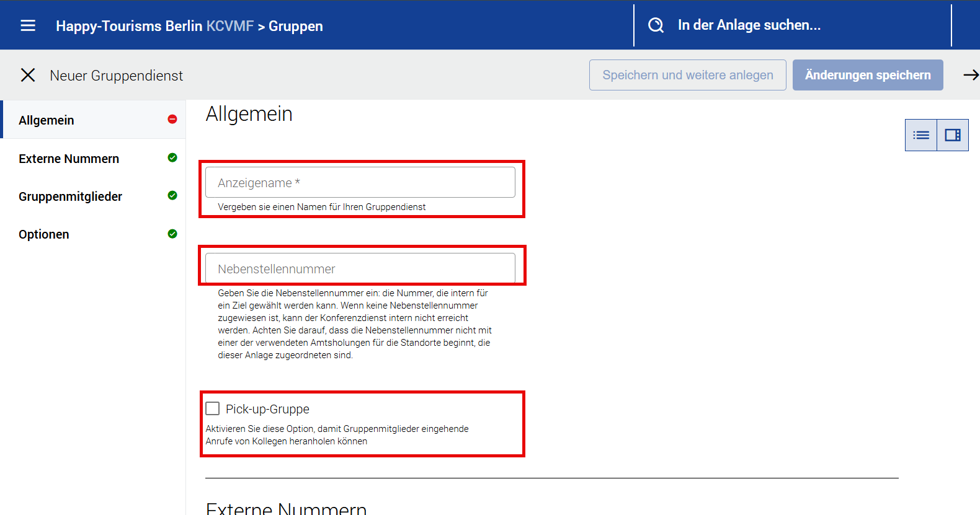Switch to list view layout

click(921, 135)
